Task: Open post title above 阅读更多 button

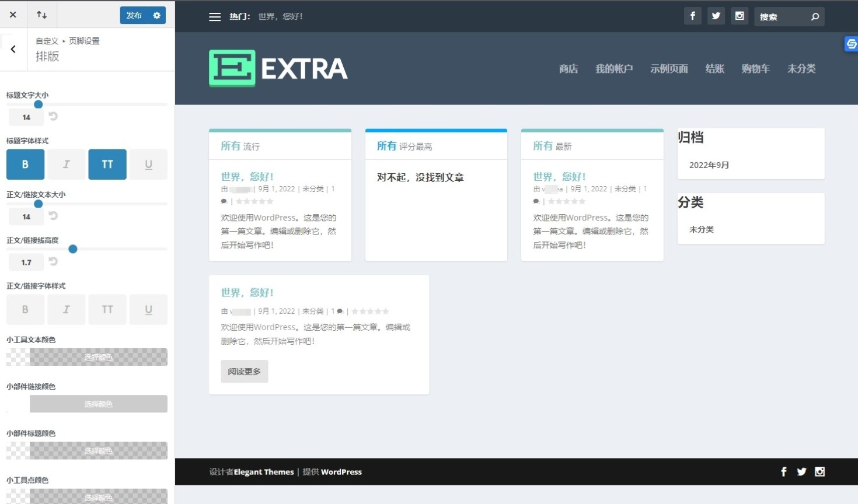Action: [x=247, y=292]
